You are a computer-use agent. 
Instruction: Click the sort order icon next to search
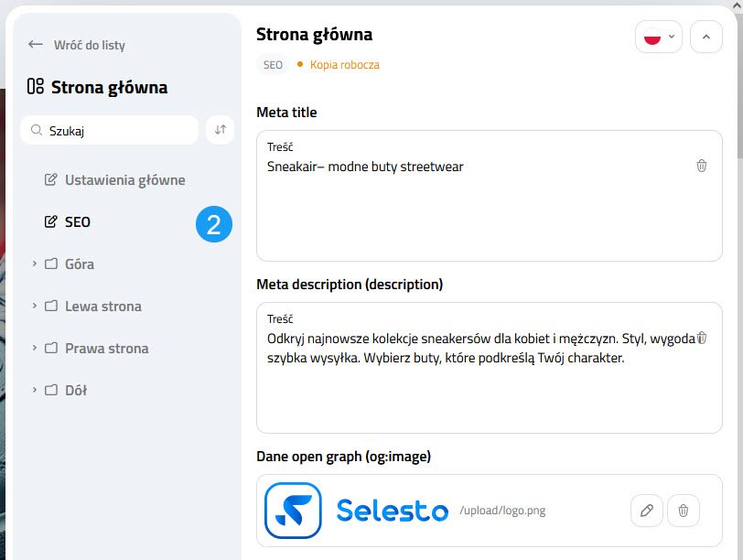[220, 130]
